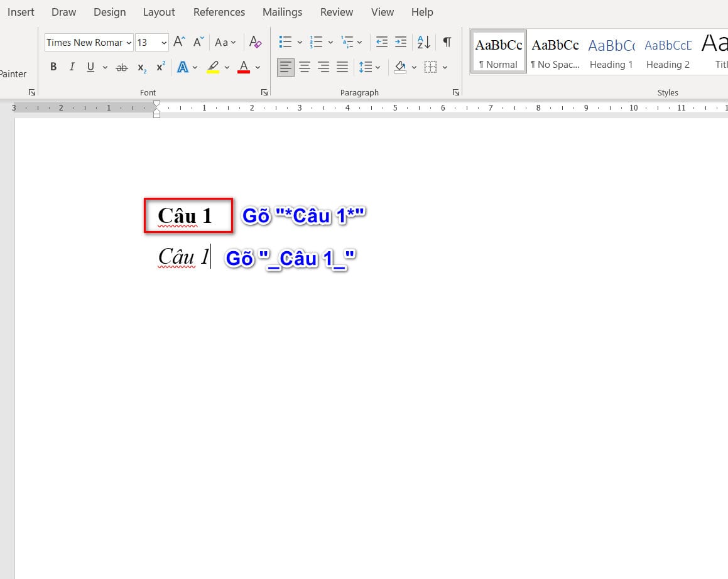Screen dimensions: 728x579
Task: Apply Strikethrough formatting
Action: pyautogui.click(x=122, y=67)
